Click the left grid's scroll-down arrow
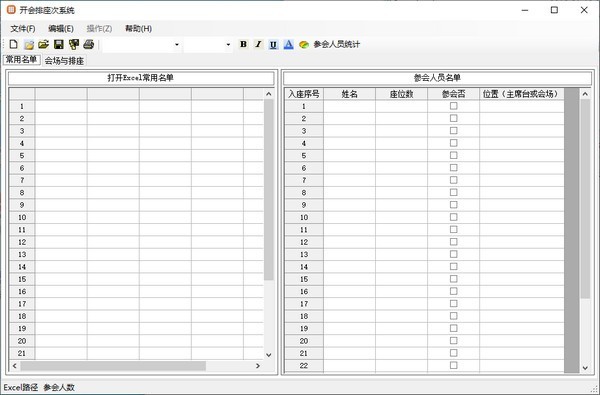This screenshot has height=395, width=600. (269, 355)
